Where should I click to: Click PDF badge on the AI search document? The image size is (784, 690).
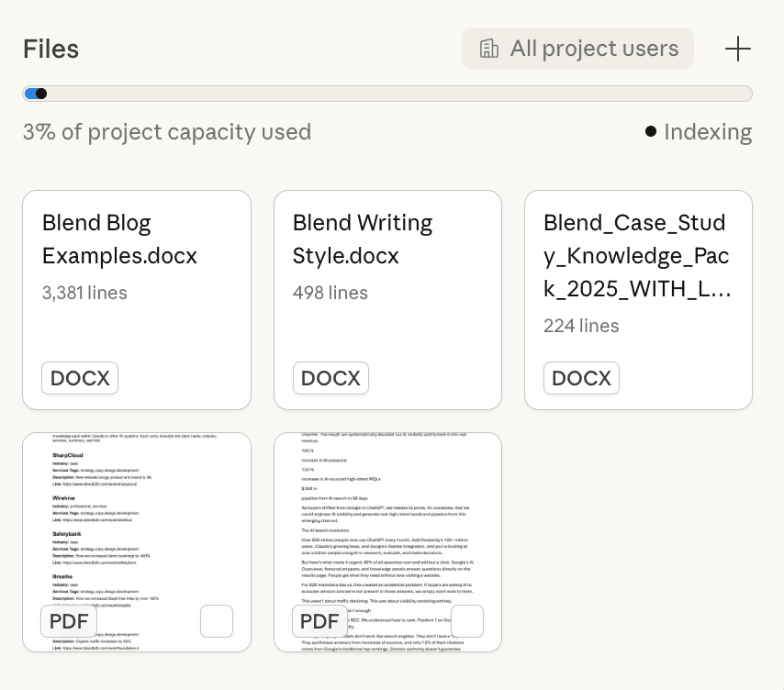tap(319, 621)
